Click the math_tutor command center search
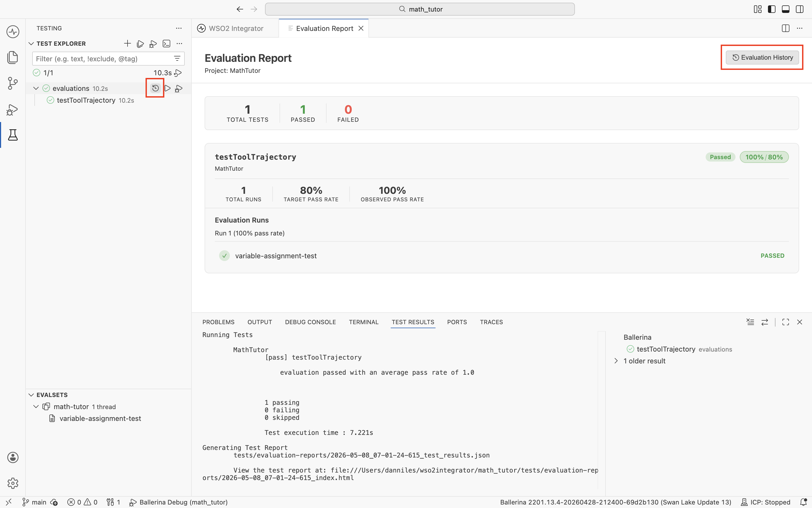 (420, 9)
